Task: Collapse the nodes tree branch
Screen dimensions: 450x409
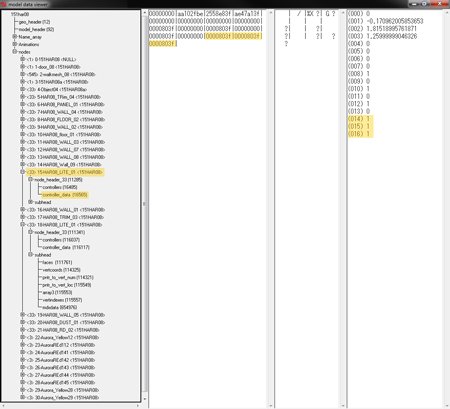Action: pos(15,52)
